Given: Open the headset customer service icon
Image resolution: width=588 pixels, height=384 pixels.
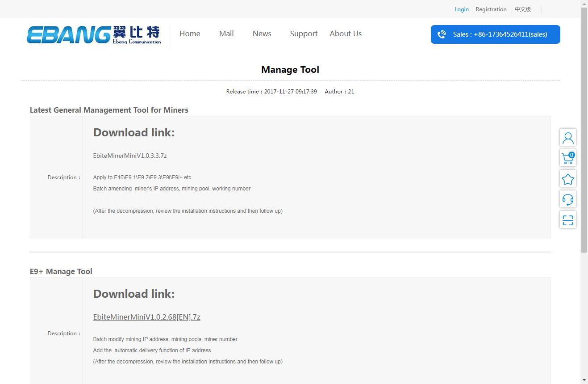Looking at the screenshot, I should (x=567, y=199).
